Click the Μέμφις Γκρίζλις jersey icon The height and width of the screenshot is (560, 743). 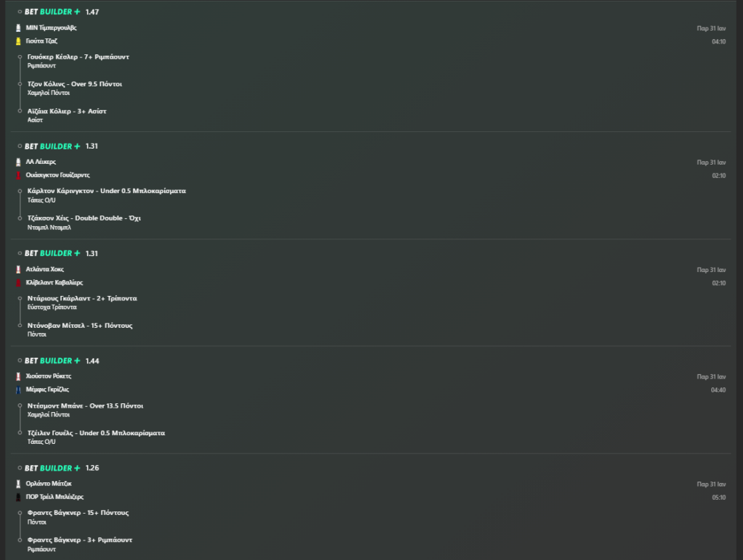pos(18,390)
